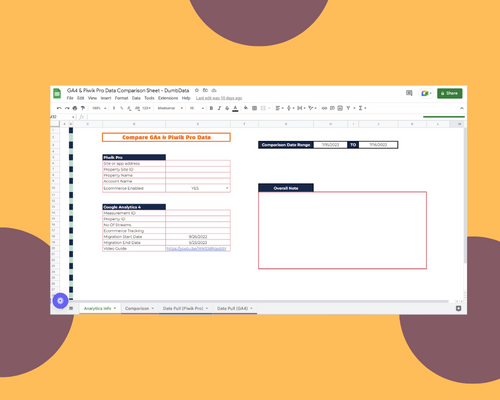Click the print icon
Screen dimensions: 500x400
pos(75,108)
